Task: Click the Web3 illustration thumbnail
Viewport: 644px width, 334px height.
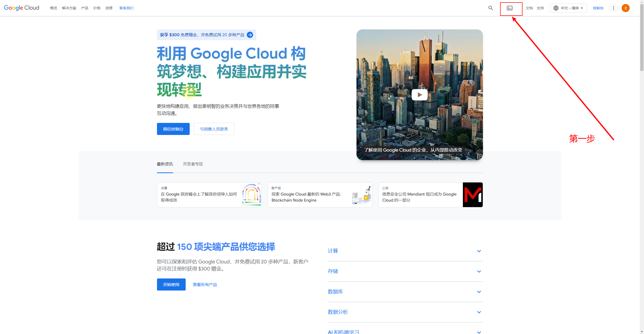Action: [x=362, y=195]
